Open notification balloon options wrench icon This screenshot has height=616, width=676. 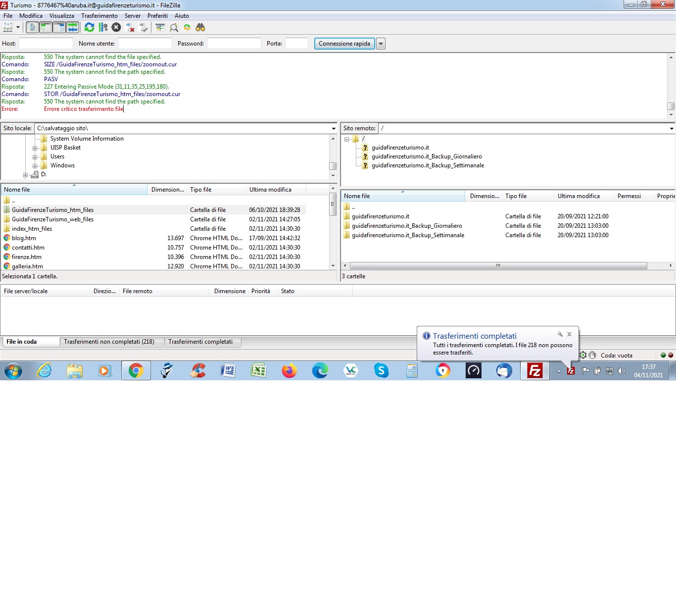pyautogui.click(x=560, y=334)
